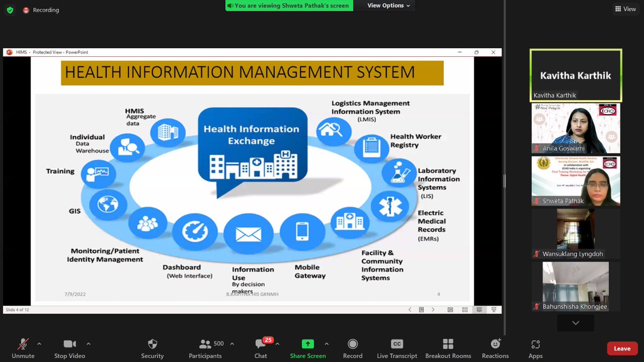The image size is (644, 362).
Task: Open View Options dropdown
Action: coord(389,5)
